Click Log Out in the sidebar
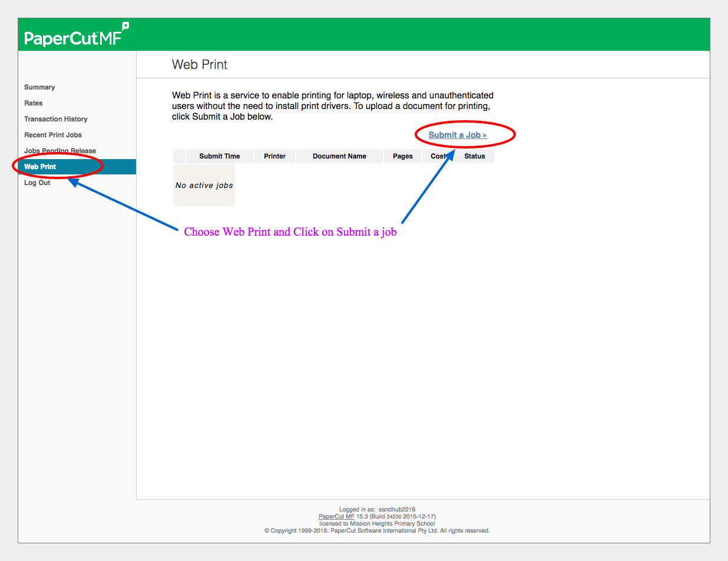 coord(37,183)
